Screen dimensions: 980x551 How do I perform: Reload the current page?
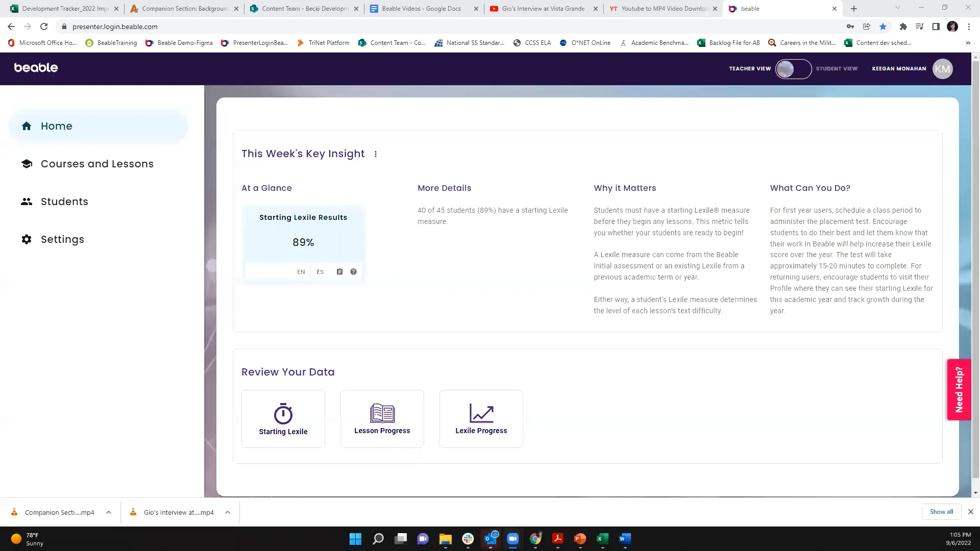click(x=44, y=27)
